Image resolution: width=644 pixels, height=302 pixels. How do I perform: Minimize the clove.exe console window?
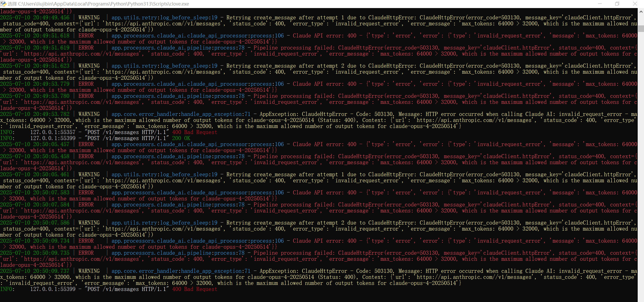pos(600,4)
